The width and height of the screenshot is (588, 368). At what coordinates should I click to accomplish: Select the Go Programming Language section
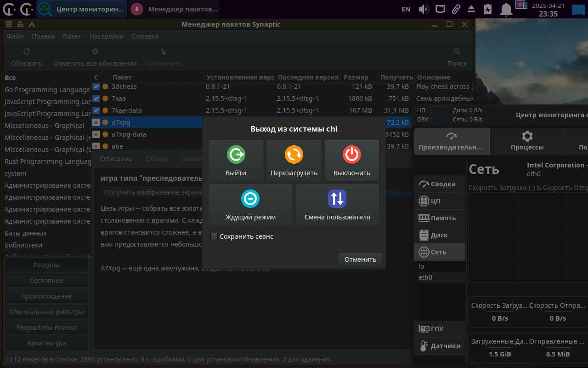[x=47, y=90]
